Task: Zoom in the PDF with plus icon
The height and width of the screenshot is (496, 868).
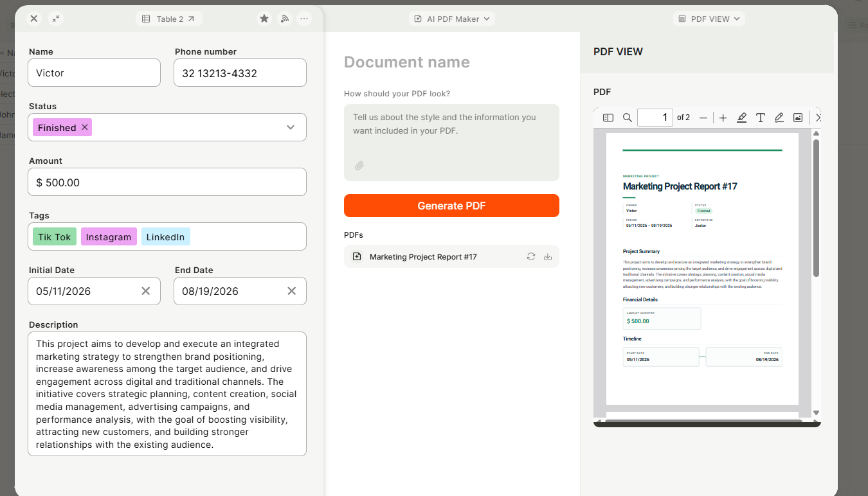Action: [723, 118]
